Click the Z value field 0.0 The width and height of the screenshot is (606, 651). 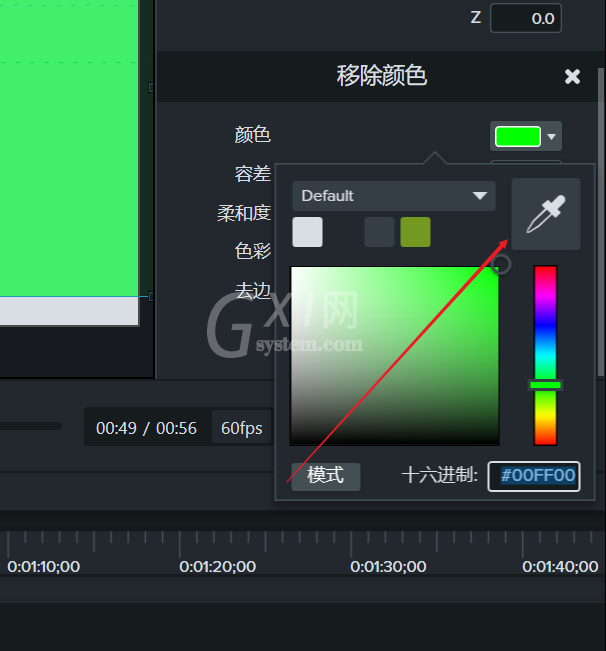525,18
